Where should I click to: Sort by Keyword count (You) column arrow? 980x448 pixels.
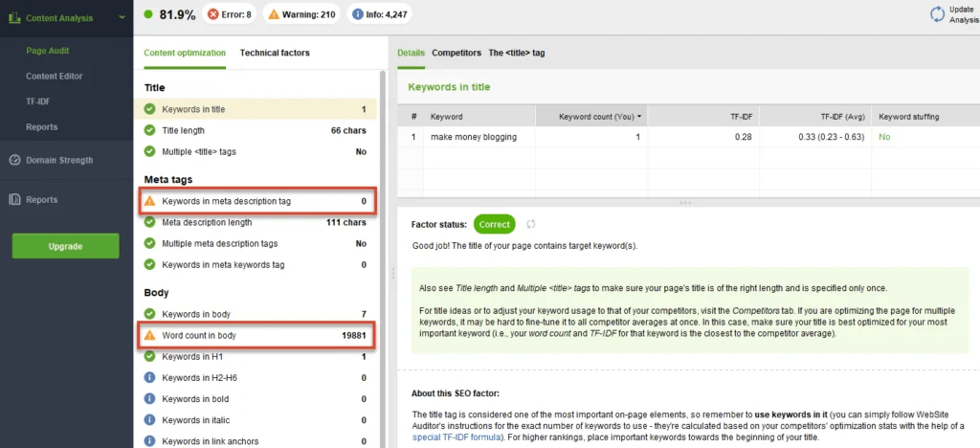pyautogui.click(x=638, y=117)
